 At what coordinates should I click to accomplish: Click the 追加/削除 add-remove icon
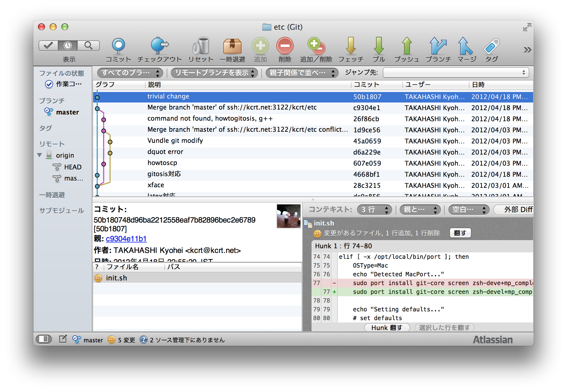click(x=316, y=46)
